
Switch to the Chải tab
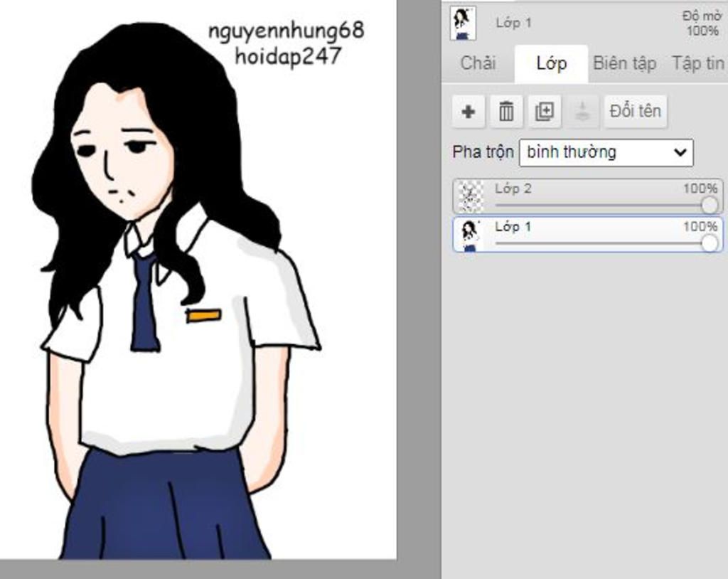[x=478, y=63]
